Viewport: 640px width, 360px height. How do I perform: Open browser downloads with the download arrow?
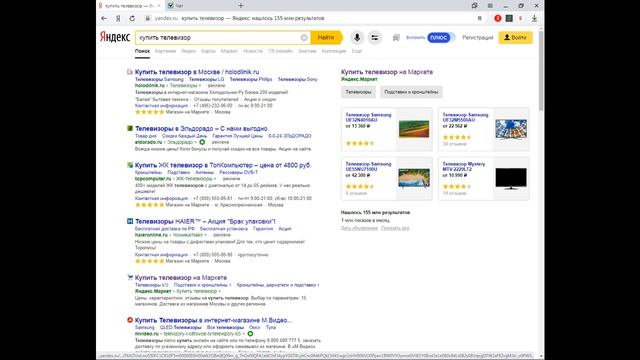coord(534,18)
